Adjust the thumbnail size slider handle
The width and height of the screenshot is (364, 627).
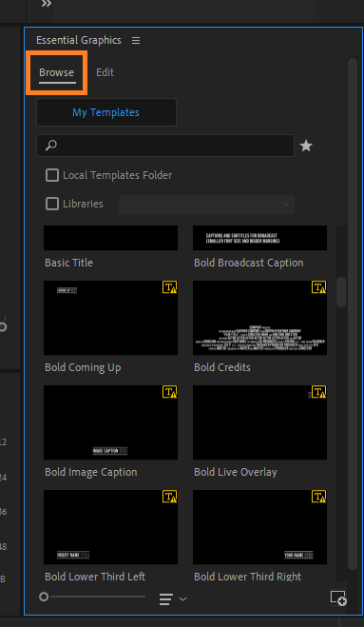pos(44,597)
